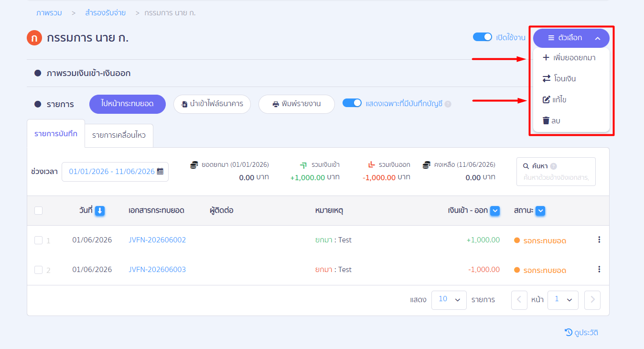Sort by วันที่ using the arrow icon

point(99,211)
